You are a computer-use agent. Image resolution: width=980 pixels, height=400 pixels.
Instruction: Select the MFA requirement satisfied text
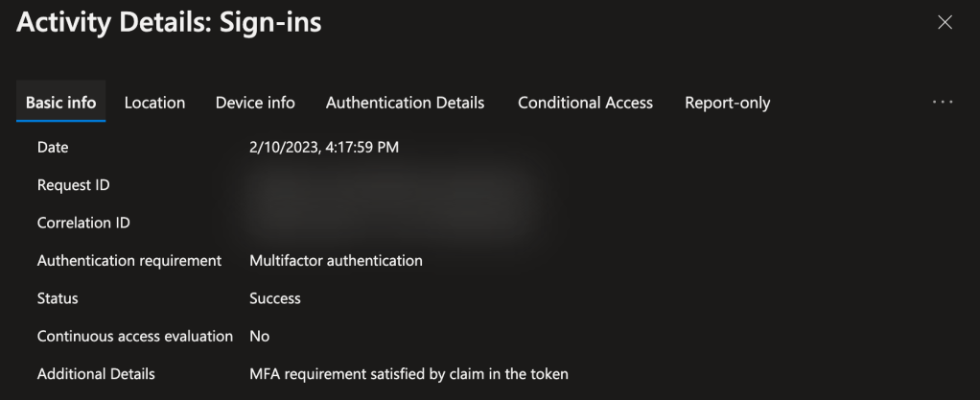point(408,373)
